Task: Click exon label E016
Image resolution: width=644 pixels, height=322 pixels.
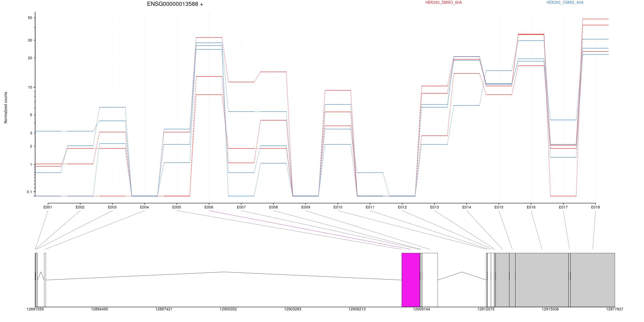Action: pyautogui.click(x=531, y=207)
